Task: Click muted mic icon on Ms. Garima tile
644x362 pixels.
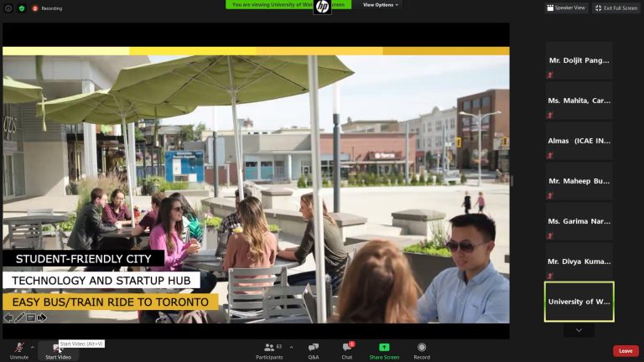Action: pos(550,236)
